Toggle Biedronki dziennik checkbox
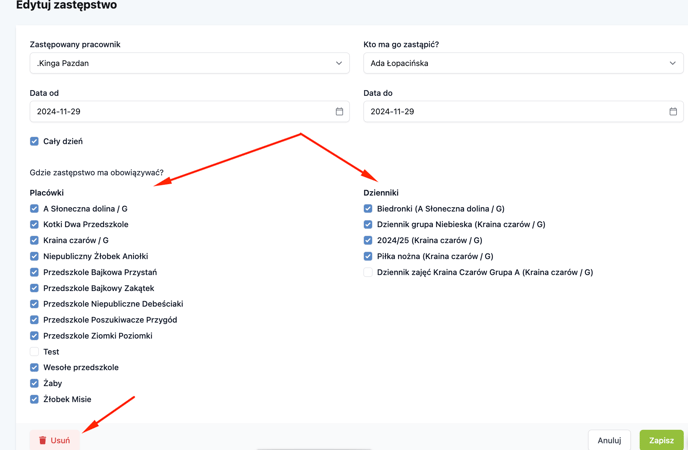688x450 pixels. click(x=368, y=208)
